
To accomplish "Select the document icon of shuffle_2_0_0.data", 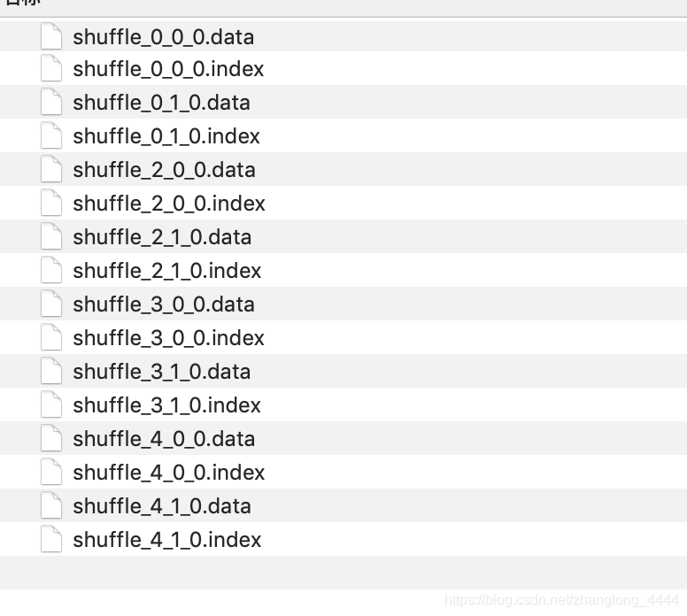I will (51, 169).
